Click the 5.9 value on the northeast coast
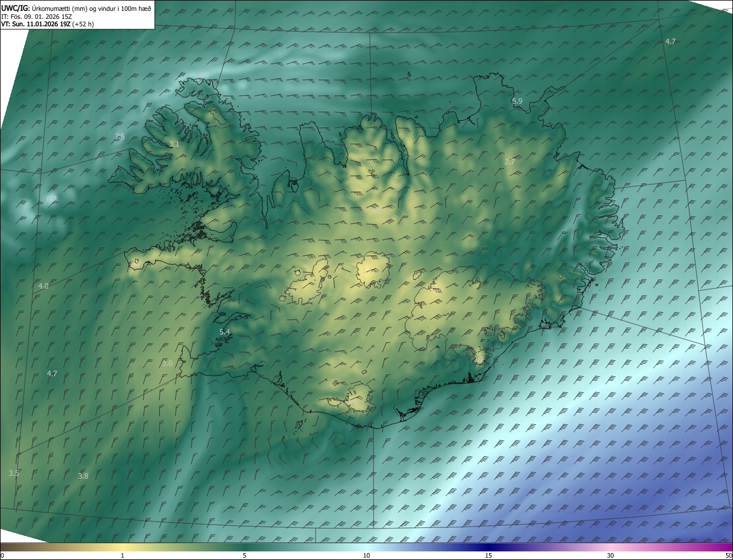The height and width of the screenshot is (560, 733). coord(517,101)
